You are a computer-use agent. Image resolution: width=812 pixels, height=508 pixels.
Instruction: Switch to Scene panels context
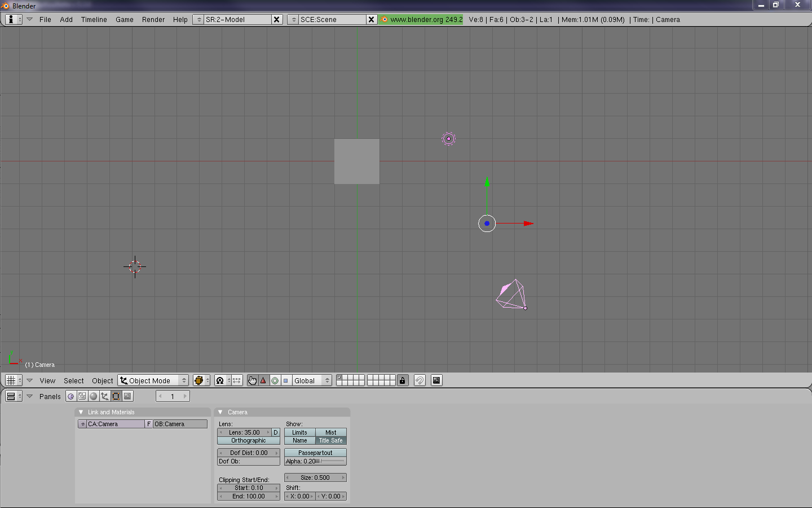pos(127,396)
